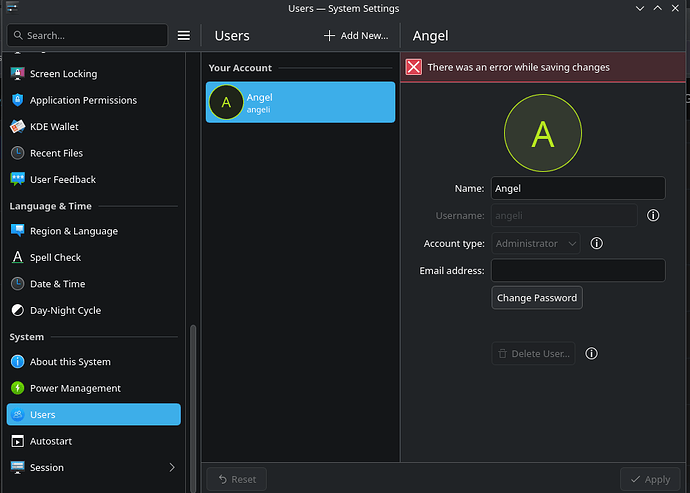The image size is (690, 493).
Task: Show info next to Delete User
Action: point(591,353)
